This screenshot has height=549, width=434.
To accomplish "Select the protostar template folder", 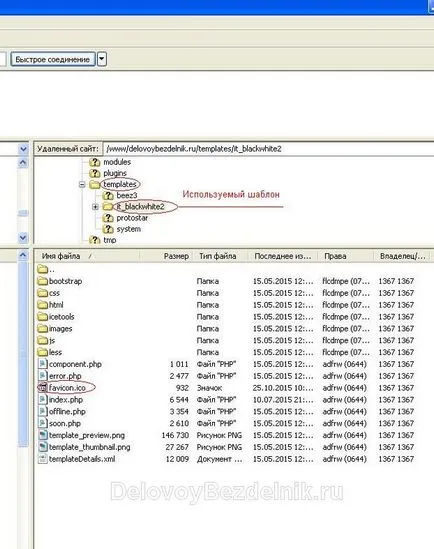I will (125, 218).
